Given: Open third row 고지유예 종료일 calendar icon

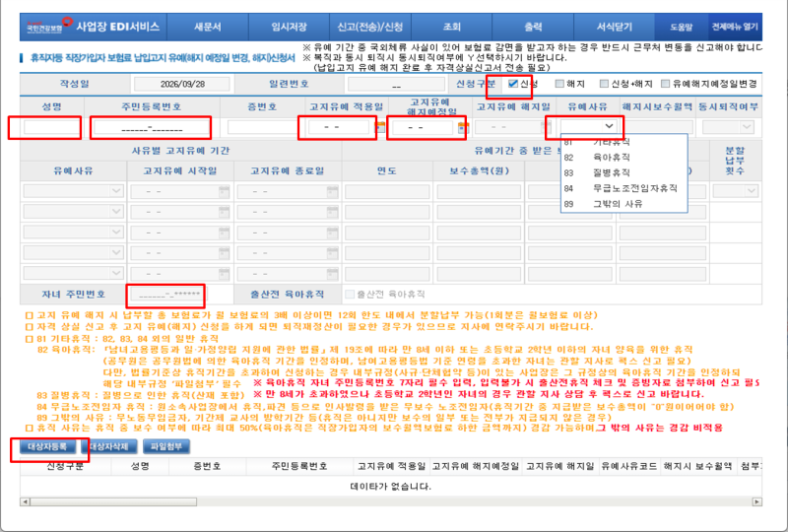Looking at the screenshot, I should 332,233.
